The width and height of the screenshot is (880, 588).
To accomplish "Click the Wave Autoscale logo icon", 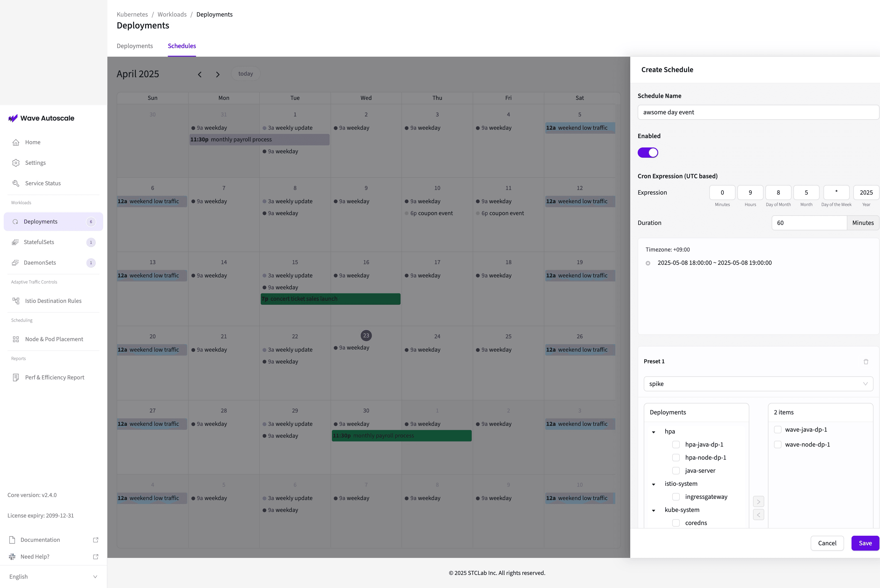I will (13, 119).
